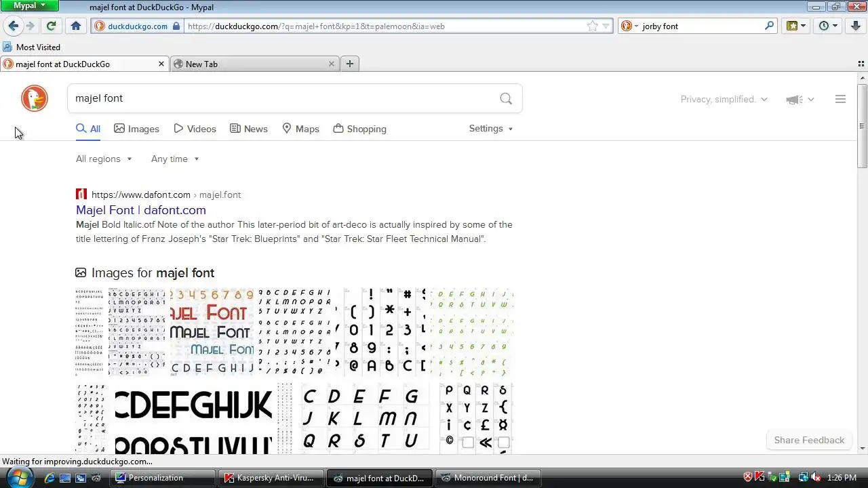868x488 pixels.
Task: Open the red Majel Font sample thumbnail
Action: tap(212, 332)
